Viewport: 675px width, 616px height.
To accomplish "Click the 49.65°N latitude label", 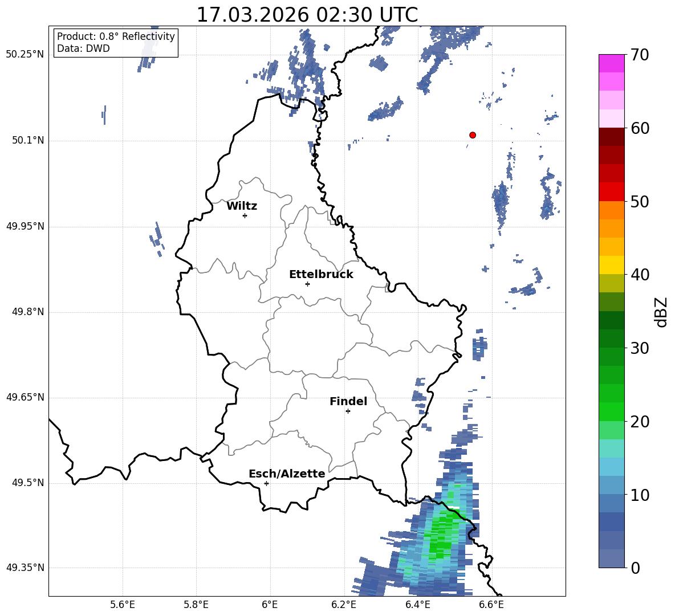I will [25, 397].
